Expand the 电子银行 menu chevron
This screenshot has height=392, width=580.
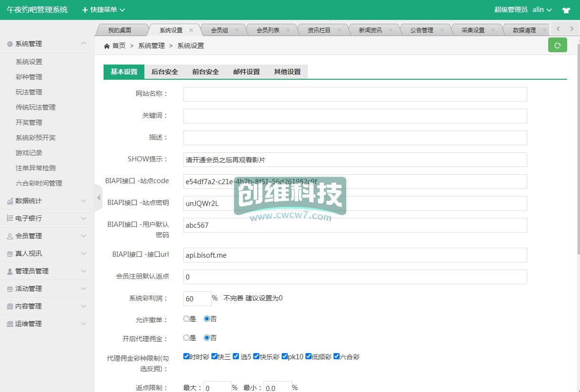84,218
